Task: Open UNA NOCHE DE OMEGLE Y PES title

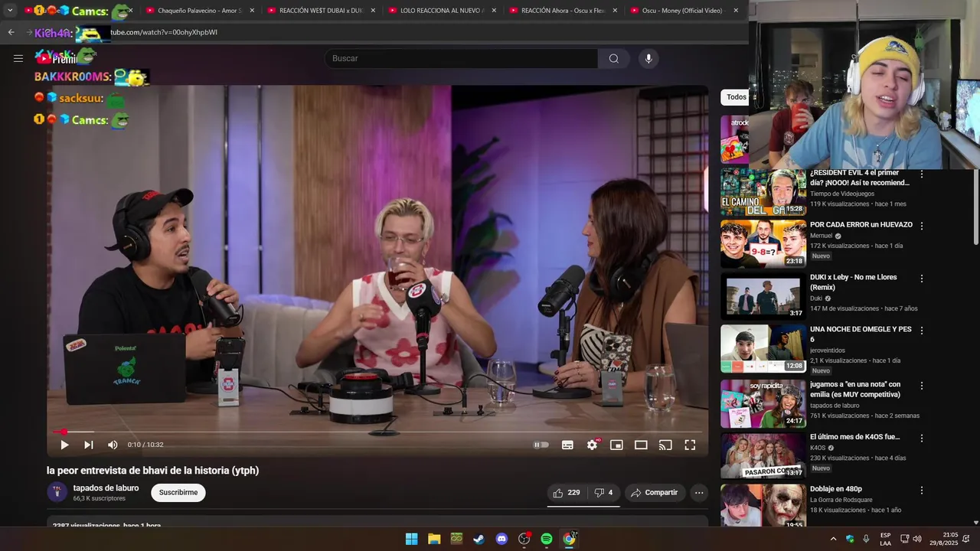Action: click(861, 334)
